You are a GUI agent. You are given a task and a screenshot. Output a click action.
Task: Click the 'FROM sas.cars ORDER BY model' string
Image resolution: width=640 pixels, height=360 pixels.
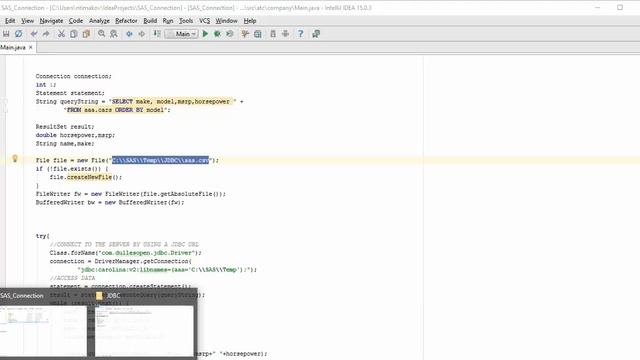(x=117, y=110)
